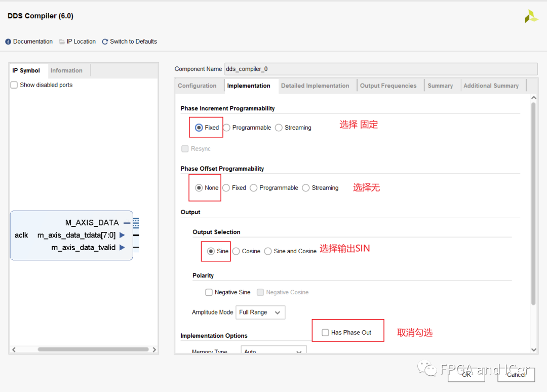This screenshot has width=547, height=392.
Task: Click the Phase Increment Programmability heading
Action: pyautogui.click(x=227, y=108)
